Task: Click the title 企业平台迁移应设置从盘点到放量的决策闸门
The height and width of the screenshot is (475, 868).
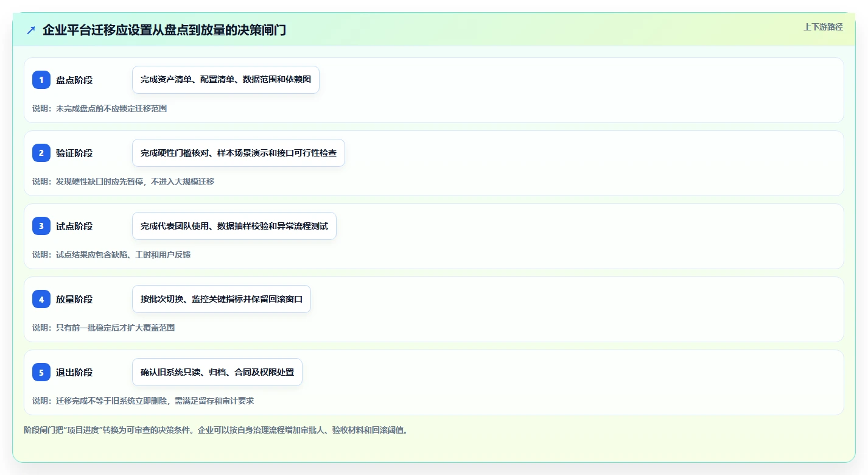Action: (x=164, y=30)
